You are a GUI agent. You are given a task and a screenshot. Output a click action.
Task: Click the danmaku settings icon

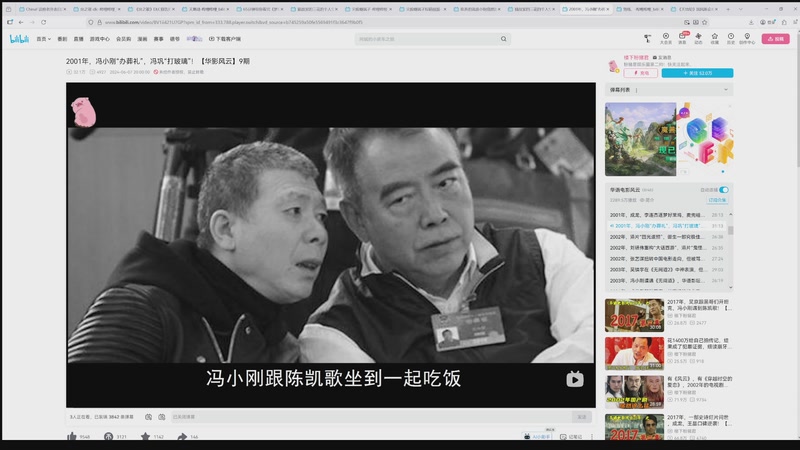click(162, 417)
